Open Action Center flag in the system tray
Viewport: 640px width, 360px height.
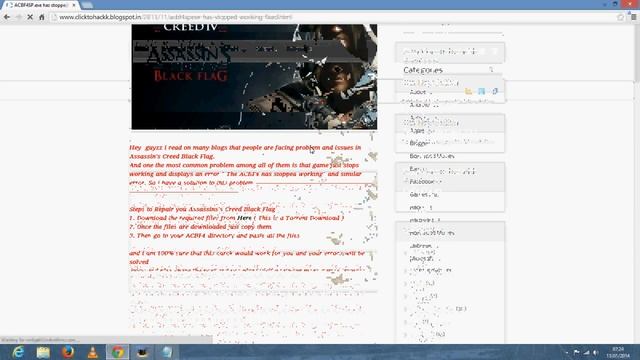click(x=576, y=352)
